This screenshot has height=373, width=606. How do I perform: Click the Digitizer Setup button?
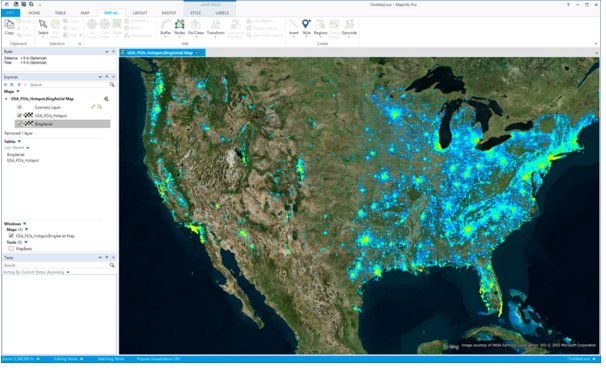click(x=262, y=28)
